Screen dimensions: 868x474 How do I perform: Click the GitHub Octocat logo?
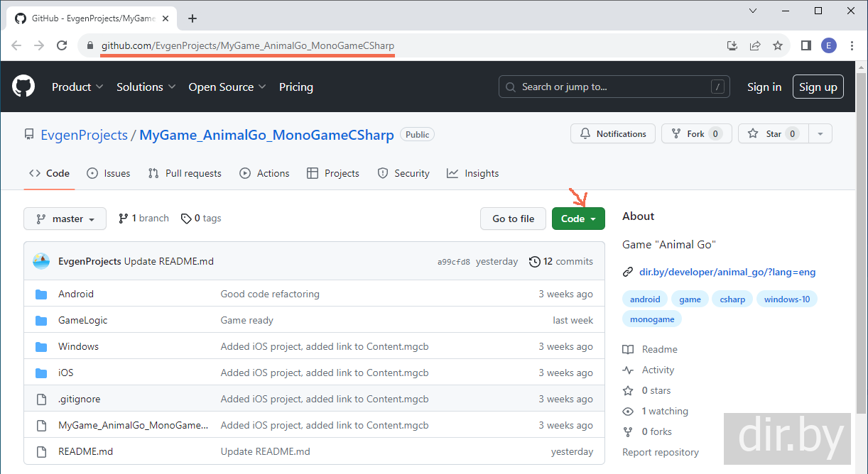coord(23,87)
